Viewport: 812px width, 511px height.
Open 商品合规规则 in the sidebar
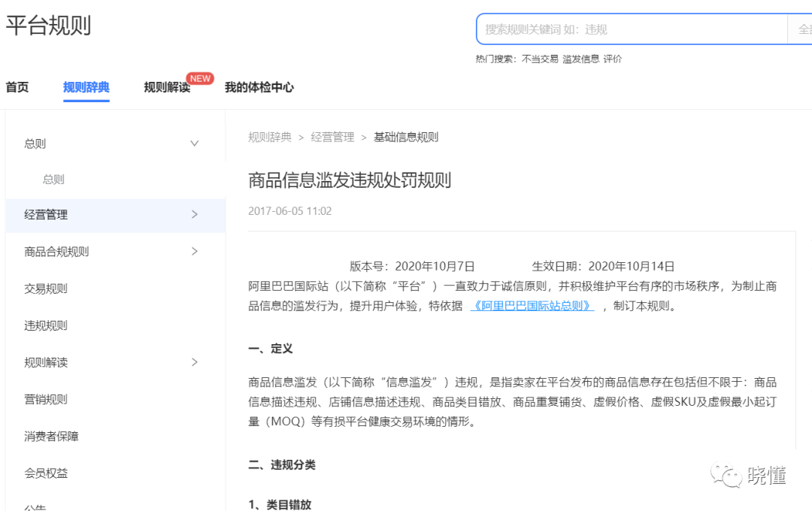click(x=56, y=252)
